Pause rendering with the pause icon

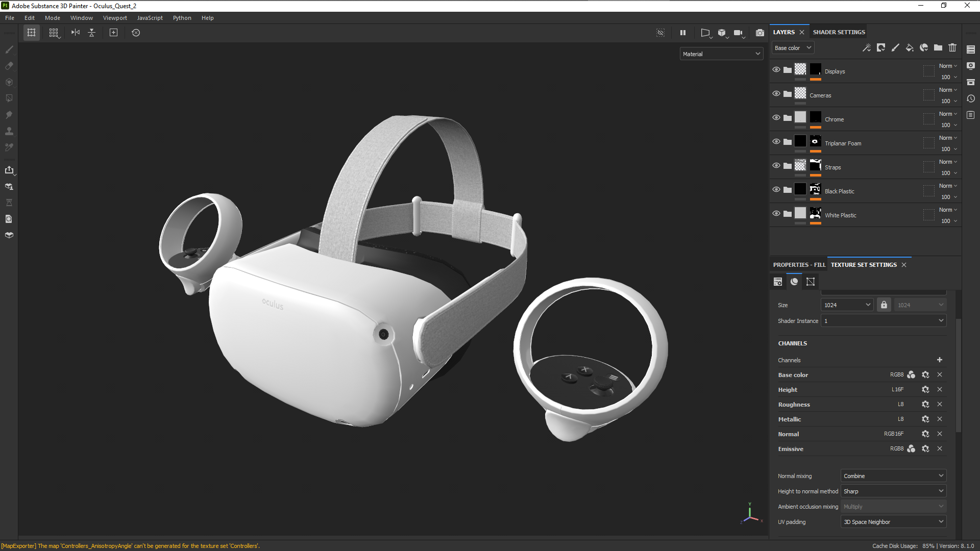(x=682, y=33)
